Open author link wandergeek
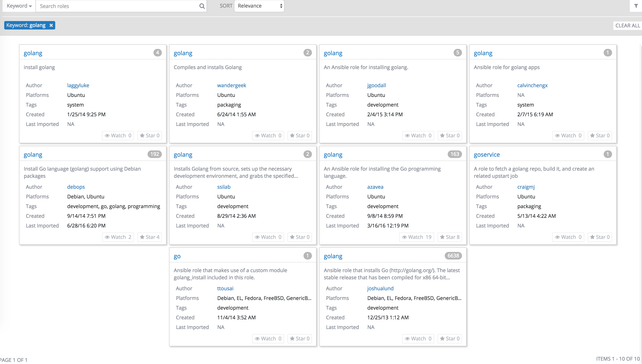 coord(231,85)
